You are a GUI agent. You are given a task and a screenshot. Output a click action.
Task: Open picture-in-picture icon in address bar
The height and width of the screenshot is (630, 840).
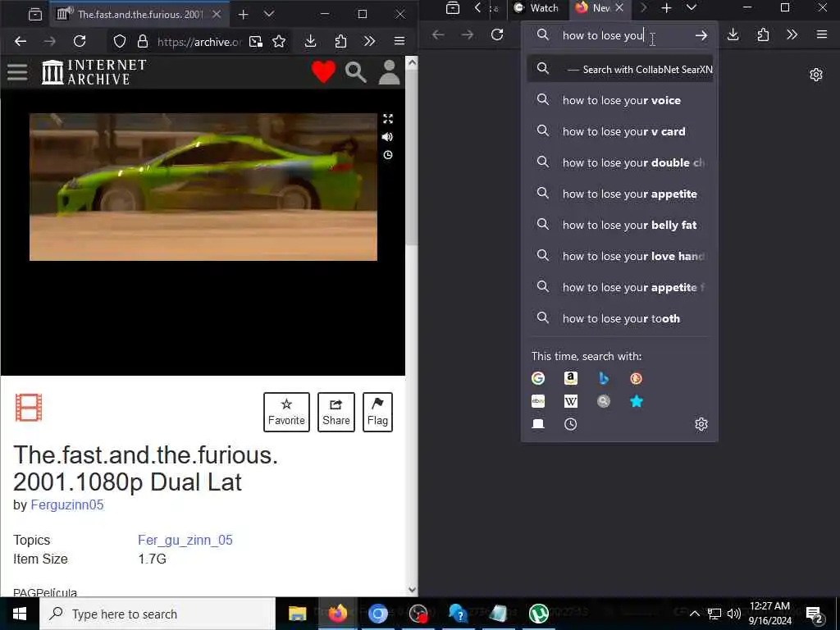pos(256,41)
